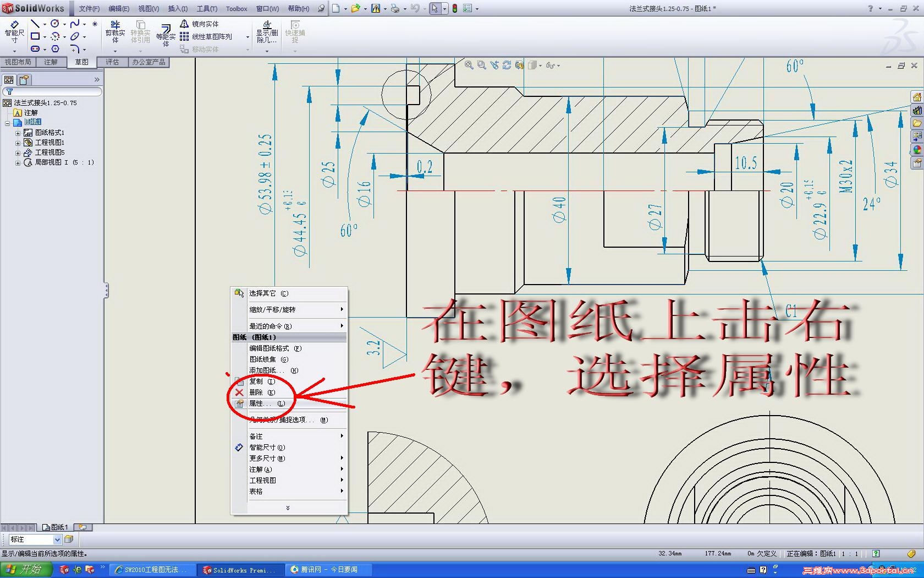Click the Zoom to Area icon

482,65
